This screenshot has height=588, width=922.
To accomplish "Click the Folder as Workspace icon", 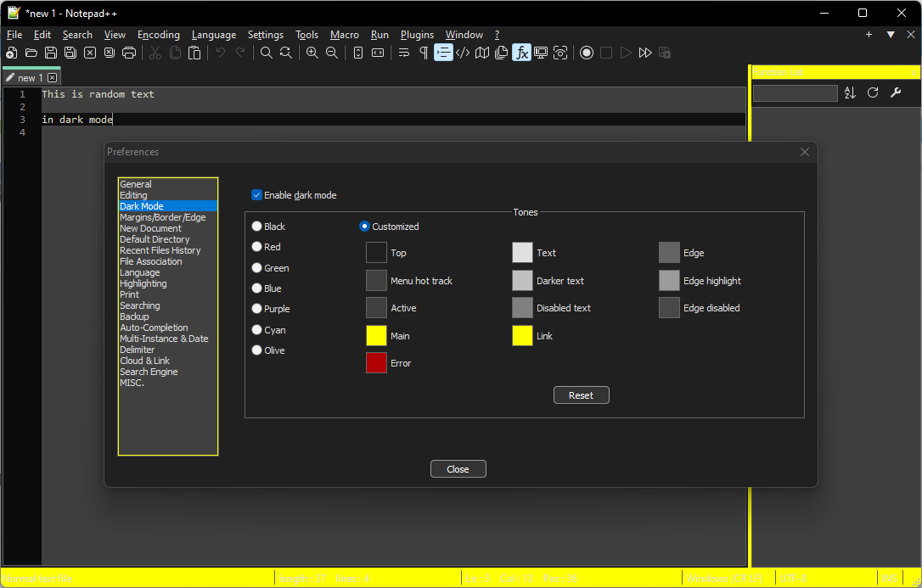I will 541,53.
